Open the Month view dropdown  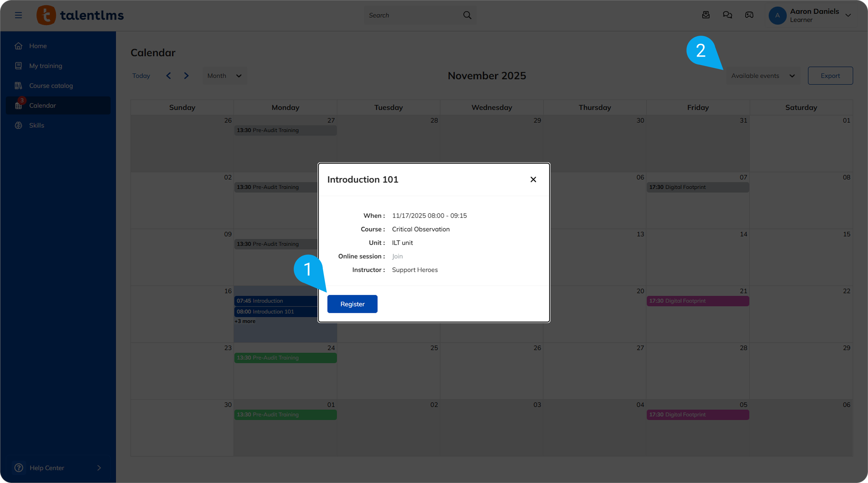(x=225, y=76)
